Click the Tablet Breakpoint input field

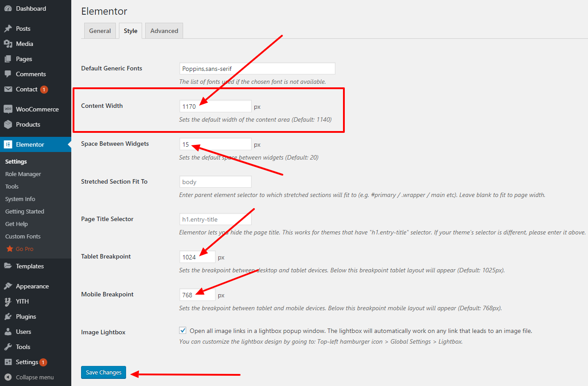click(197, 257)
